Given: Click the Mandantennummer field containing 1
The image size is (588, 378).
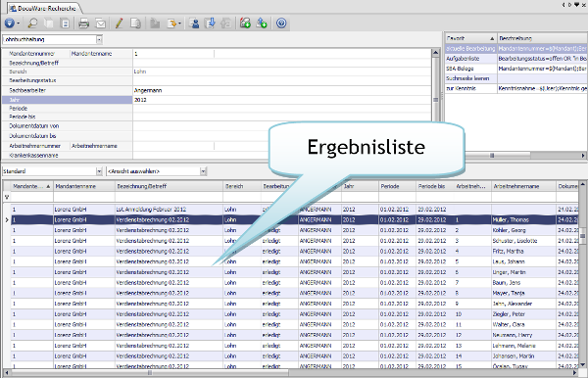Looking at the screenshot, I should pos(173,54).
